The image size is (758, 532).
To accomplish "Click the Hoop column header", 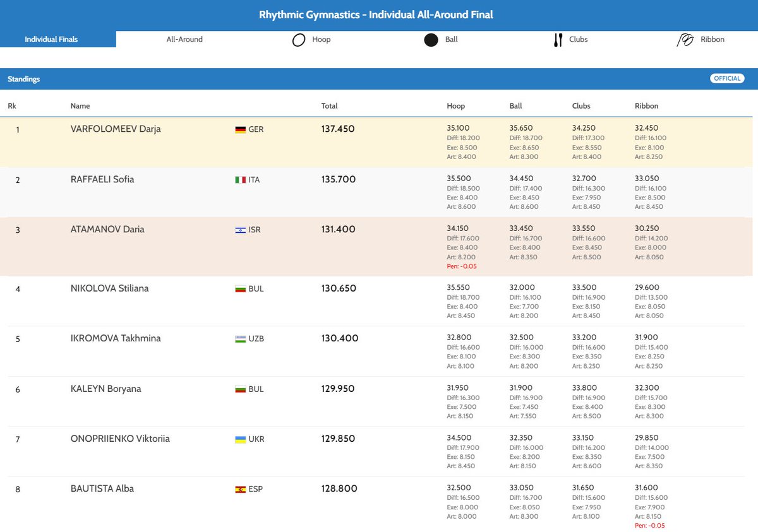I will point(455,106).
